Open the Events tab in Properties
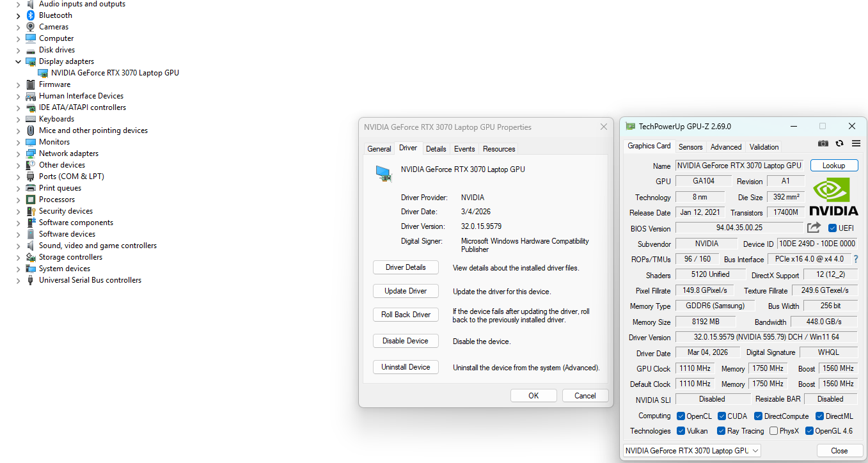The width and height of the screenshot is (868, 463). (464, 149)
